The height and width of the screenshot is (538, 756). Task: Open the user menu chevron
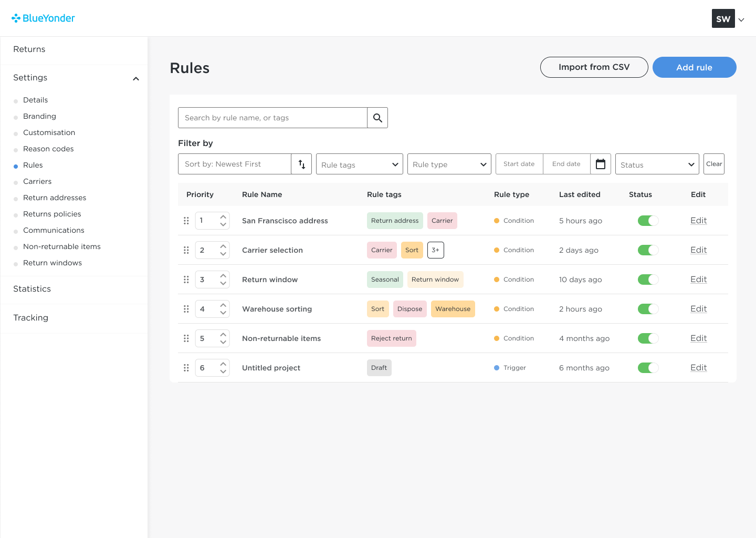pyautogui.click(x=741, y=20)
